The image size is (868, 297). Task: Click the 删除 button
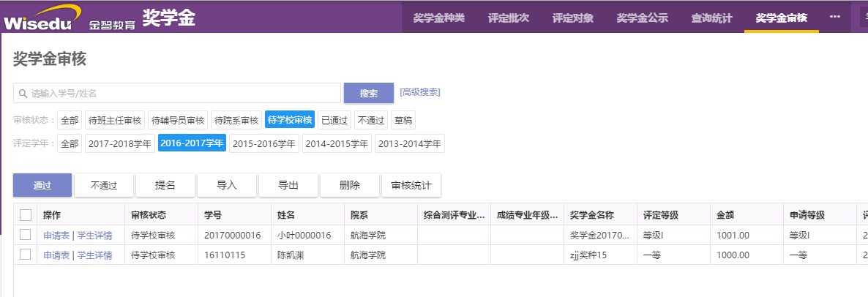[350, 185]
